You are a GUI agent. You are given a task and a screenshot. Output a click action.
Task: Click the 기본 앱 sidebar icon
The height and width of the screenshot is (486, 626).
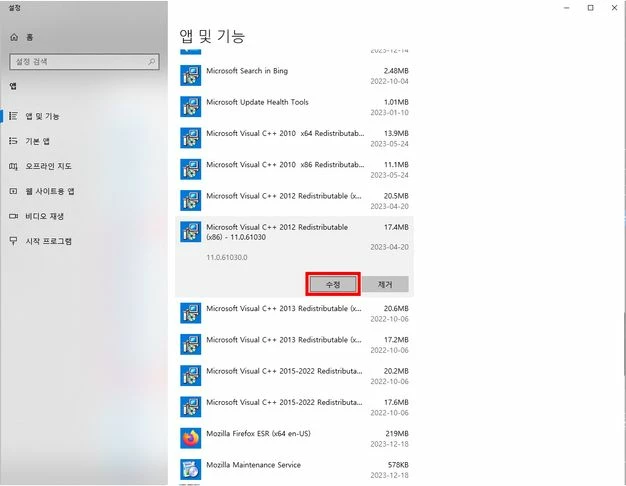click(13, 141)
